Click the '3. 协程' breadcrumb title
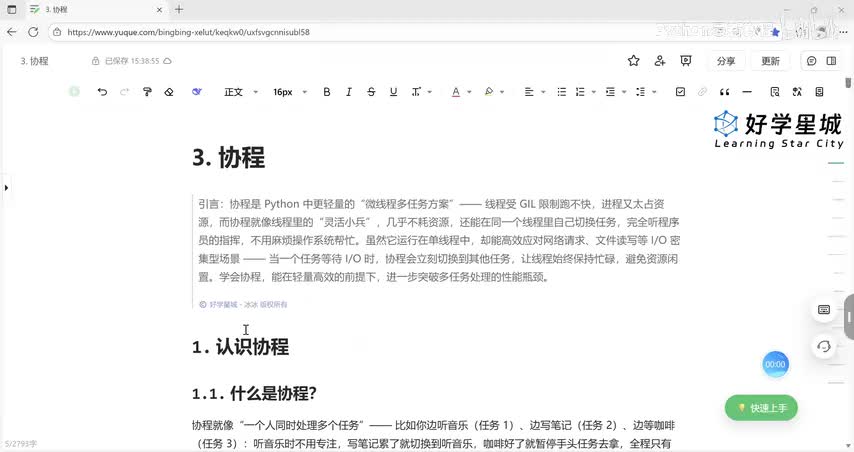This screenshot has height=452, width=854. tap(34, 61)
